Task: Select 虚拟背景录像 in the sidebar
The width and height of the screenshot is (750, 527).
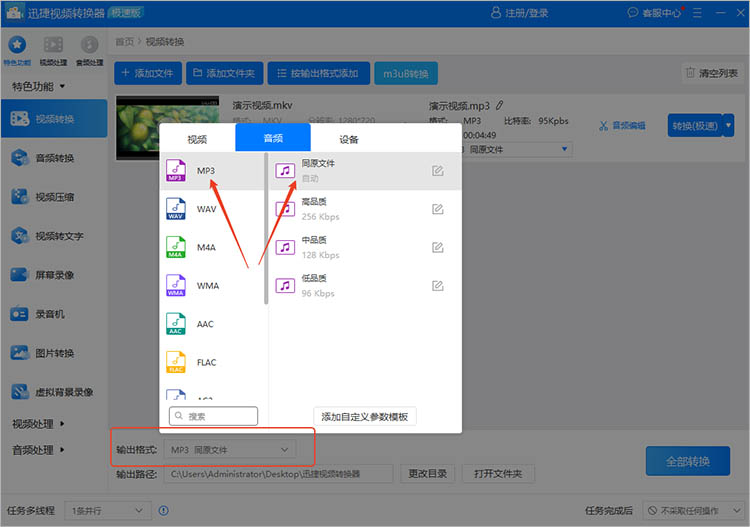Action: click(54, 392)
